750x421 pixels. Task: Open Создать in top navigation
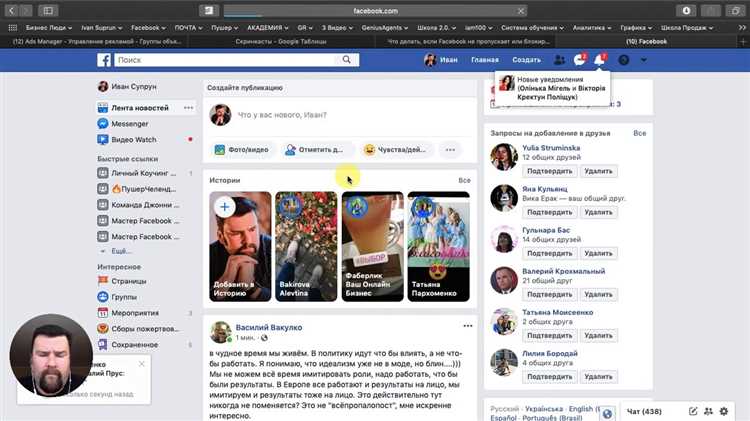pyautogui.click(x=526, y=60)
